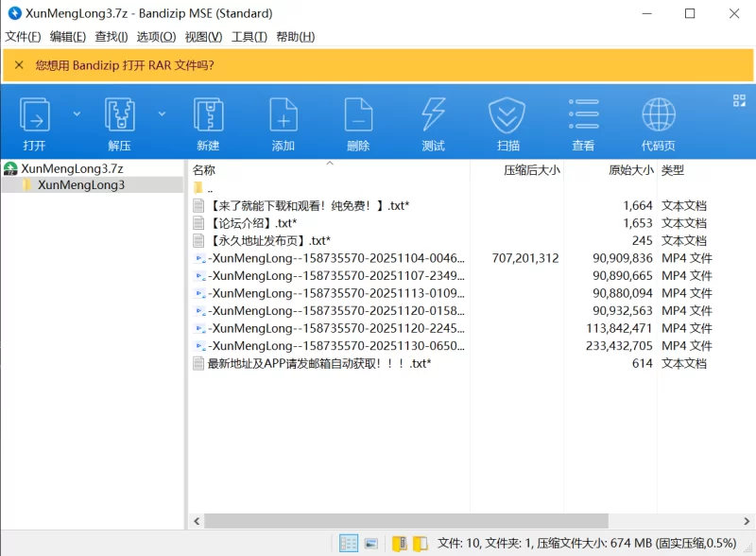The width and height of the screenshot is (756, 556).
Task: Expand the 解压 dropdown arrow
Action: 162,113
